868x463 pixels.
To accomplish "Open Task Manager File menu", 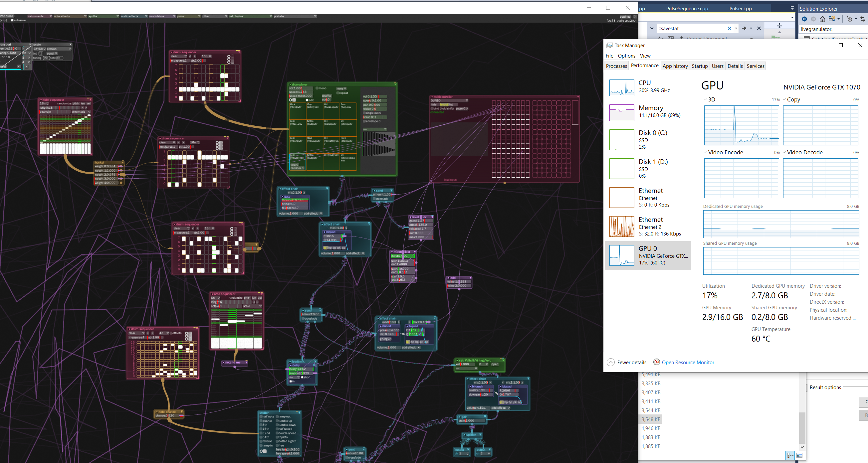I will click(x=609, y=56).
